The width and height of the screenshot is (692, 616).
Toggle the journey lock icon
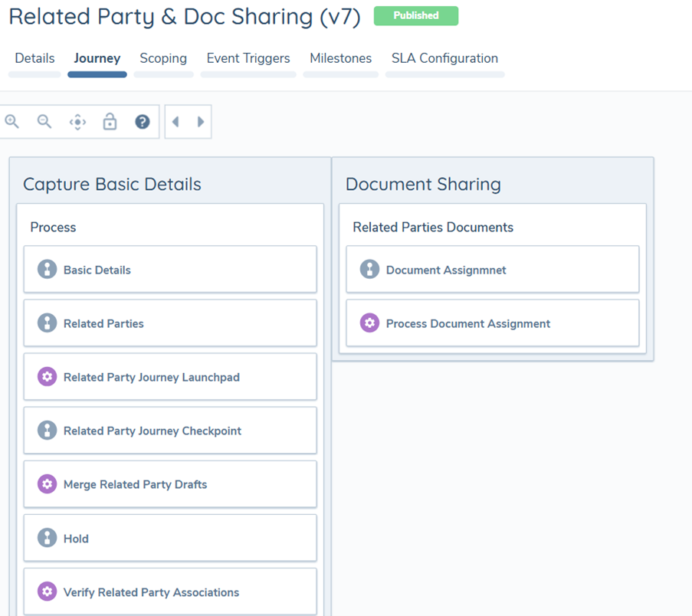pyautogui.click(x=110, y=122)
